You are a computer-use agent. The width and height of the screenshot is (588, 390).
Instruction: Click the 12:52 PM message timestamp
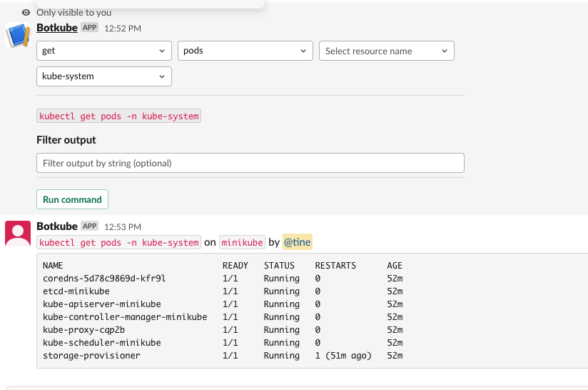(x=123, y=29)
